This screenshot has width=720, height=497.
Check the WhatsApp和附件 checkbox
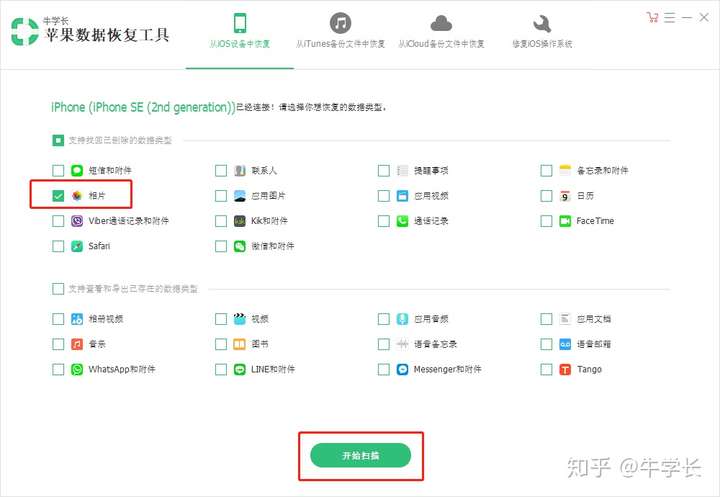(58, 369)
